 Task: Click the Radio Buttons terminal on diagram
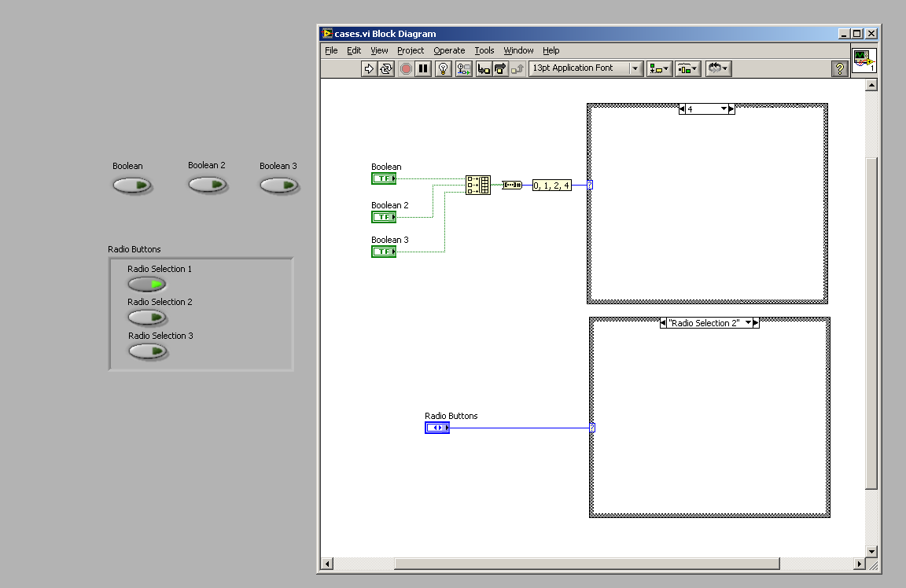point(437,428)
